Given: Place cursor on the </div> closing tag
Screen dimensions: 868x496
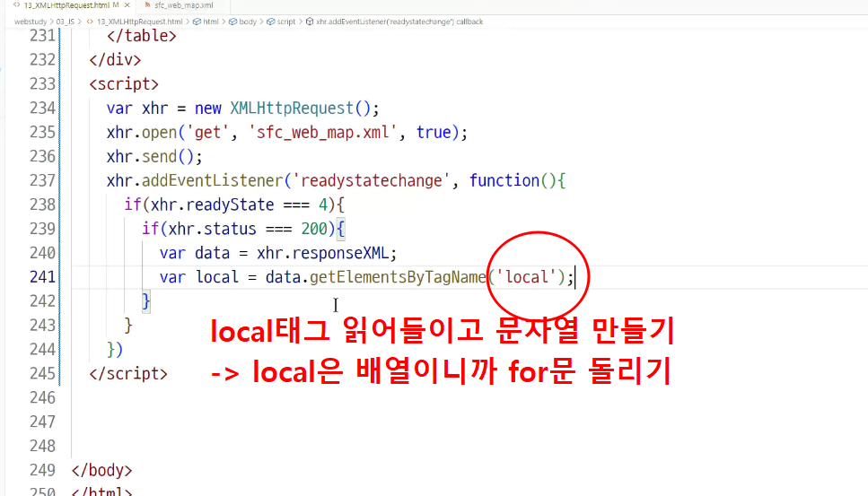Looking at the screenshot, I should coord(115,60).
